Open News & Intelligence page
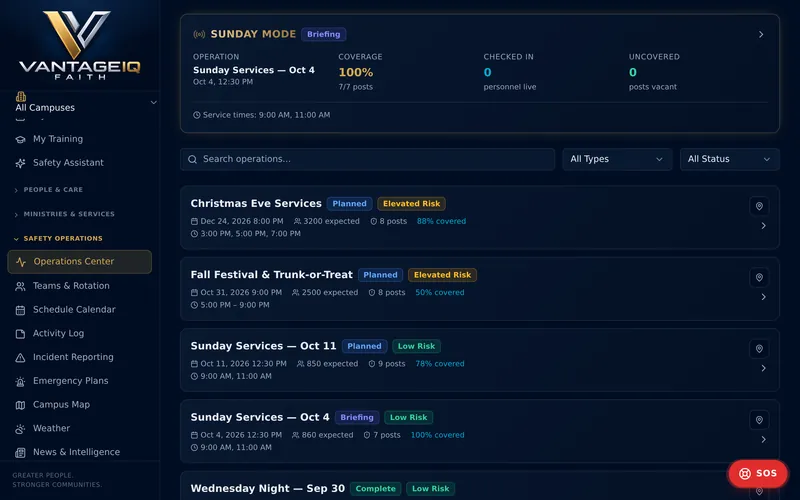The width and height of the screenshot is (800, 500). pos(80,453)
